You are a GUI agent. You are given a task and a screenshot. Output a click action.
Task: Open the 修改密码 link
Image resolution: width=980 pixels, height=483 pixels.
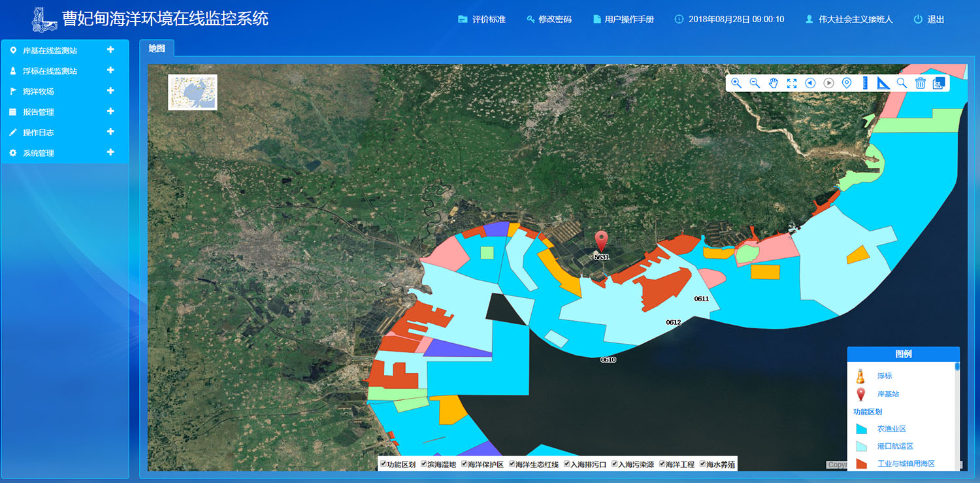point(555,20)
